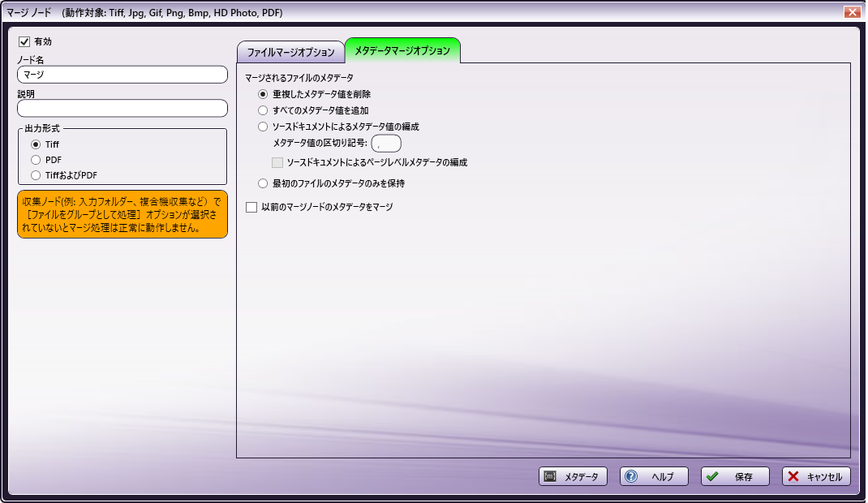This screenshot has width=868, height=503.
Task: Select ソースドキュメントによるメタデータ値の編成
Action: pos(261,126)
